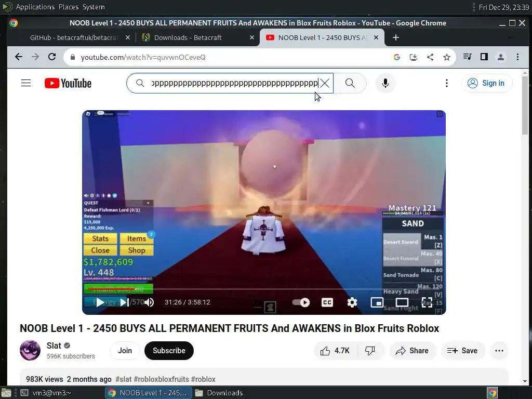Open Slat channel avatar
Viewport: 532px width, 399px height.
pyautogui.click(x=30, y=350)
